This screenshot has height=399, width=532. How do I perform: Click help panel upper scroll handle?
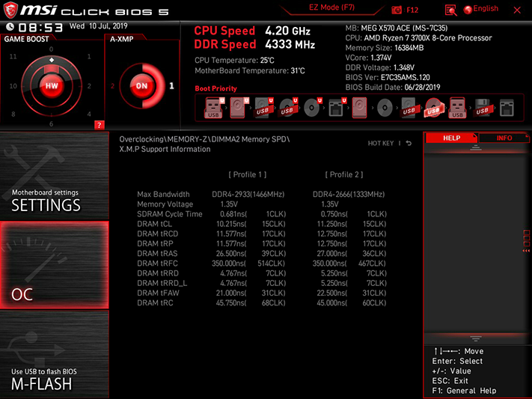(x=476, y=147)
